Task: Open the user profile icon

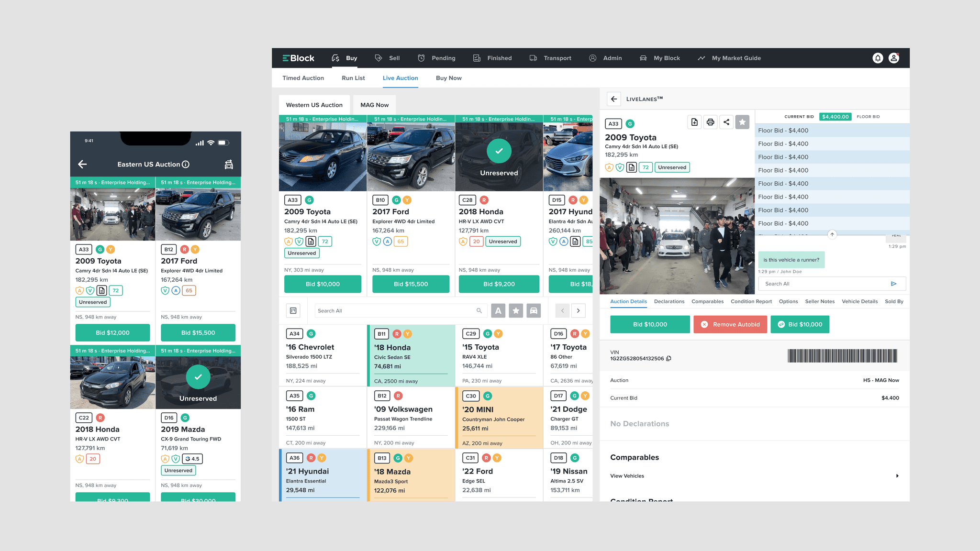Action: click(x=894, y=58)
